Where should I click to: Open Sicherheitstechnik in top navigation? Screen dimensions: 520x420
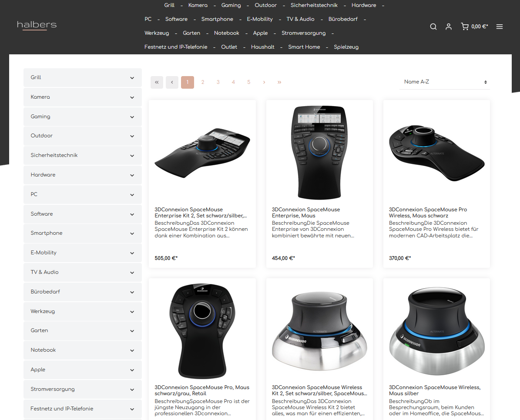click(x=314, y=5)
